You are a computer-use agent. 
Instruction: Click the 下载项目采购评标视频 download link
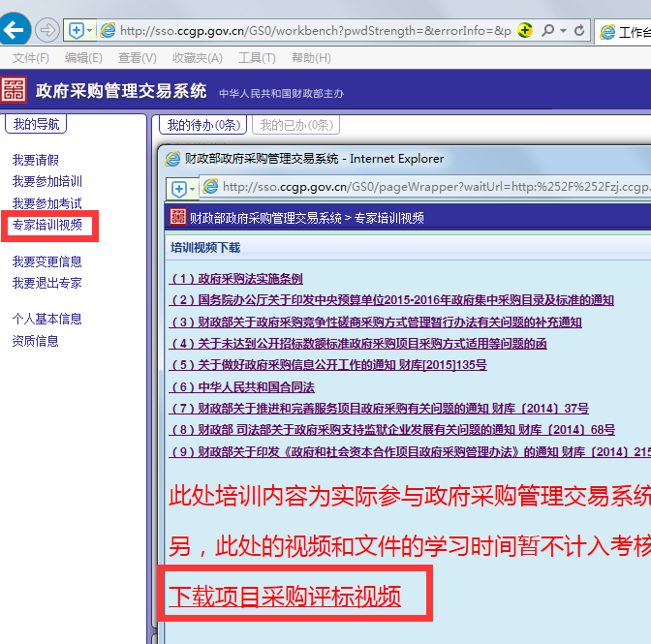[x=285, y=597]
